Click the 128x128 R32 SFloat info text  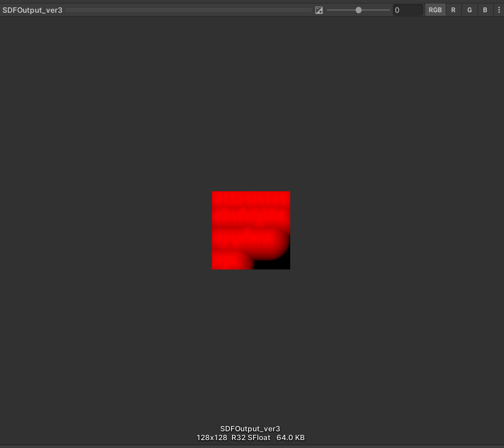(251, 438)
